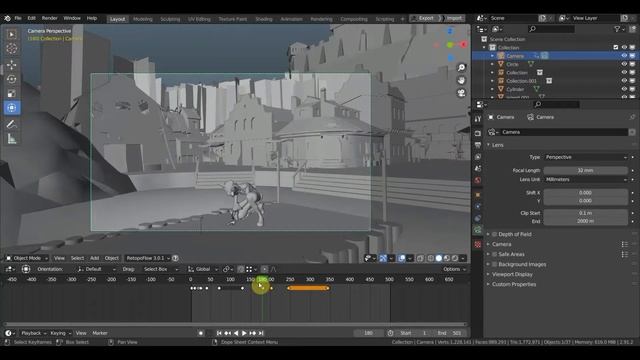Image resolution: width=640 pixels, height=360 pixels.
Task: Open the View Layer properties tab
Action: (x=478, y=157)
